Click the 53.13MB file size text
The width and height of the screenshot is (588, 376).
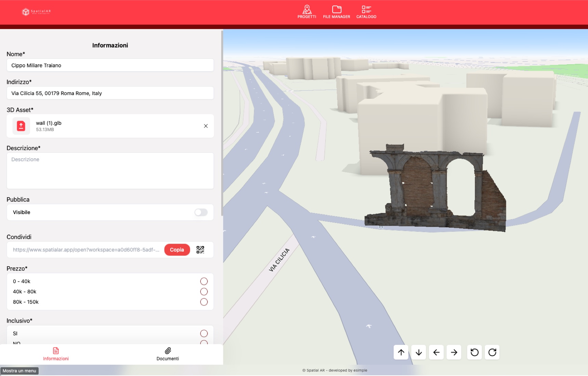pos(45,130)
